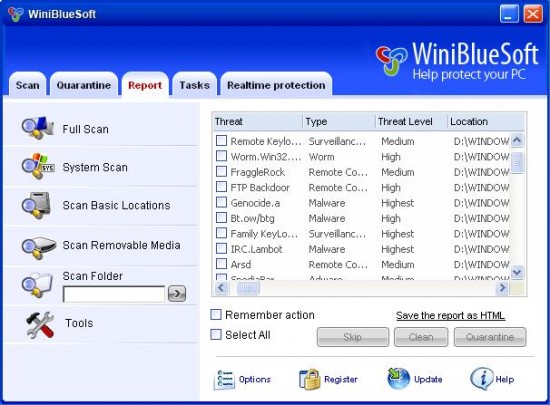
Task: Click the scroll right arrow of threat list
Action: tap(502, 288)
